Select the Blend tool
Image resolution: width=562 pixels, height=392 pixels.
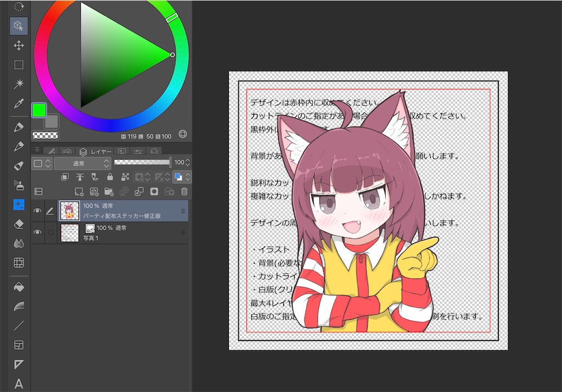(x=19, y=243)
